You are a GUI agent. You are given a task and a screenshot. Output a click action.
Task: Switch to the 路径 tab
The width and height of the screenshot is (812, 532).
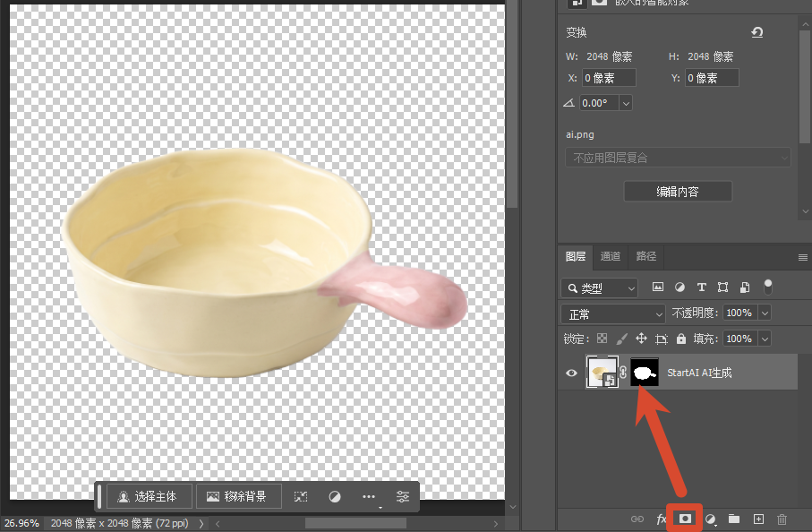(x=645, y=256)
